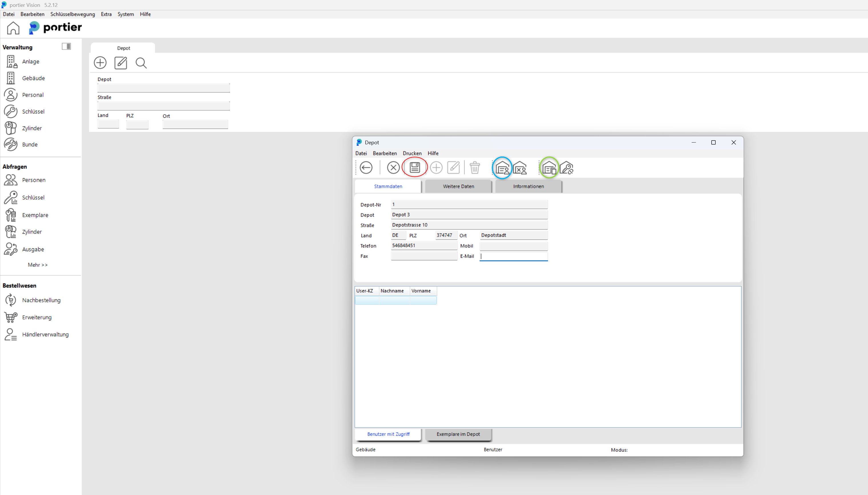Open Händlerverwaltung in Bestellwesen
The height and width of the screenshot is (495, 868).
(45, 334)
